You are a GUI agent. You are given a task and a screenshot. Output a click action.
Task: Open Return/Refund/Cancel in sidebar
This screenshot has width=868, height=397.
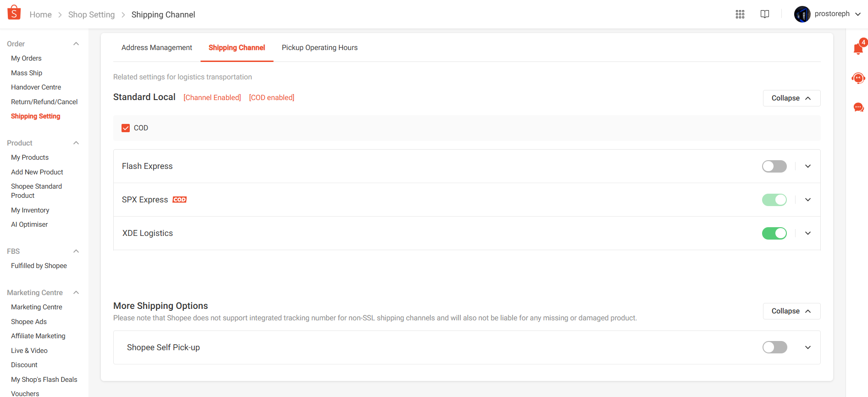(x=44, y=102)
